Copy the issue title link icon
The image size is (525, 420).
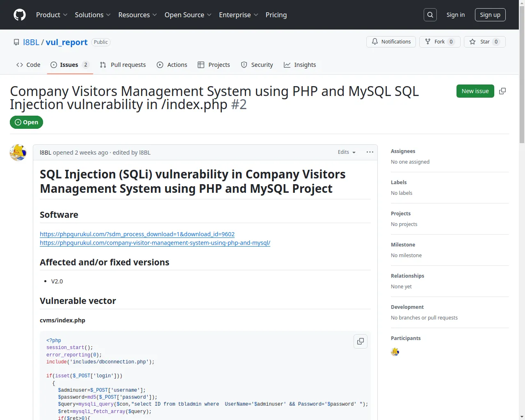pos(502,91)
